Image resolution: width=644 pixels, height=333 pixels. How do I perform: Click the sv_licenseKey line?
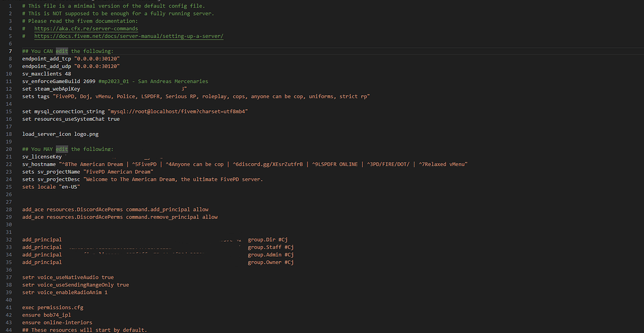(x=42, y=156)
